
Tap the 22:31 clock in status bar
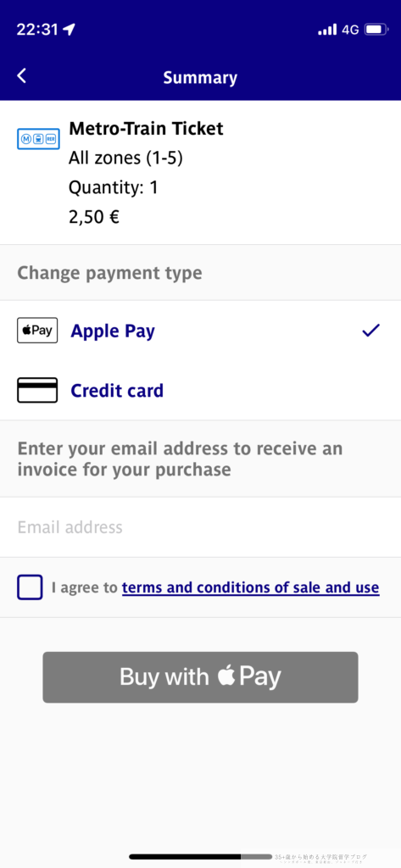[37, 30]
